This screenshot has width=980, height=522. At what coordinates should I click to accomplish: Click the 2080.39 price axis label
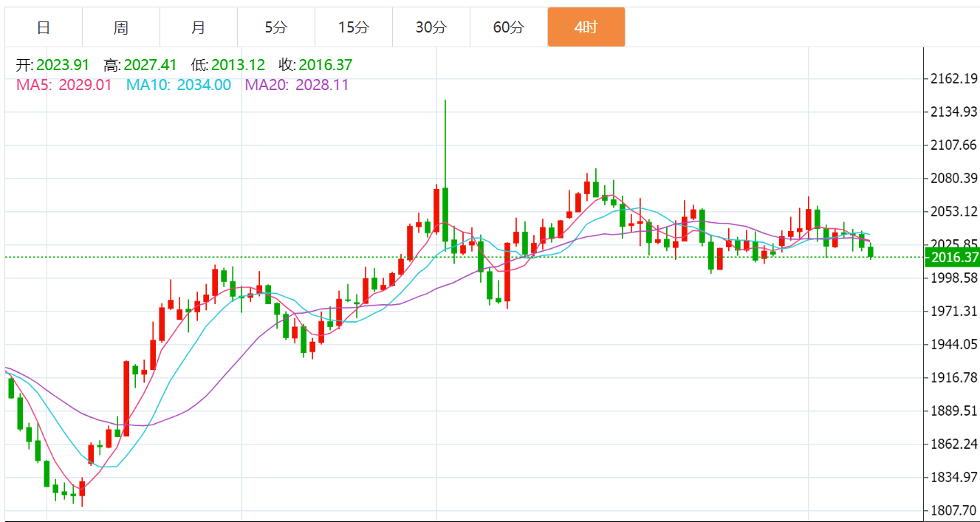pos(954,179)
